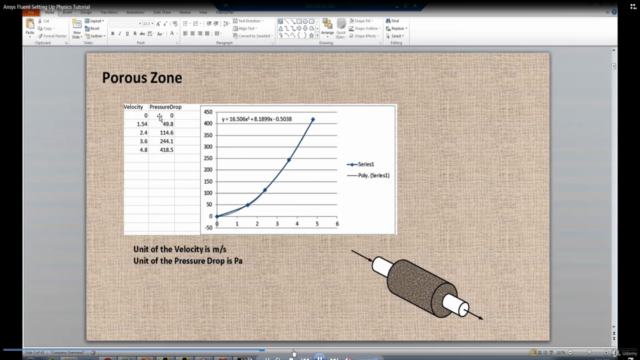Click the Series1 legend entry

point(360,164)
